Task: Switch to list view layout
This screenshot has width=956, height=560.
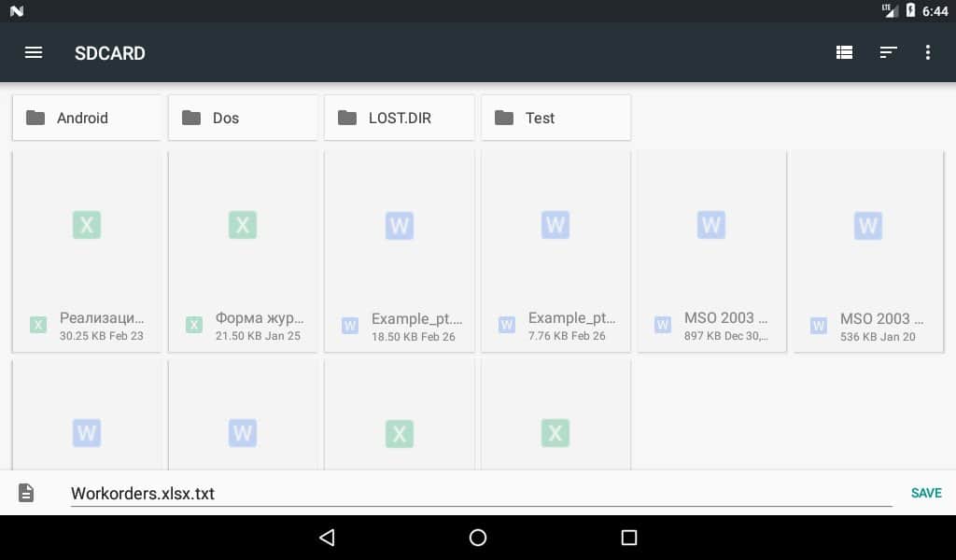Action: (x=844, y=53)
